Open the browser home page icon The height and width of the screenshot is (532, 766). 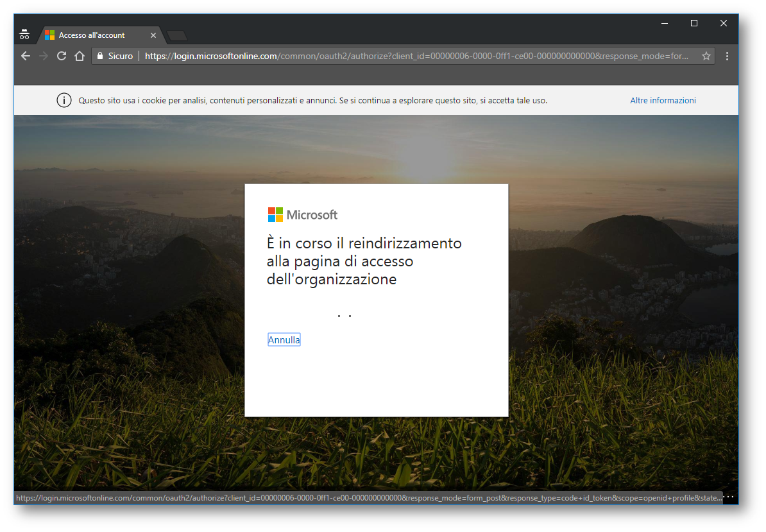coord(80,56)
